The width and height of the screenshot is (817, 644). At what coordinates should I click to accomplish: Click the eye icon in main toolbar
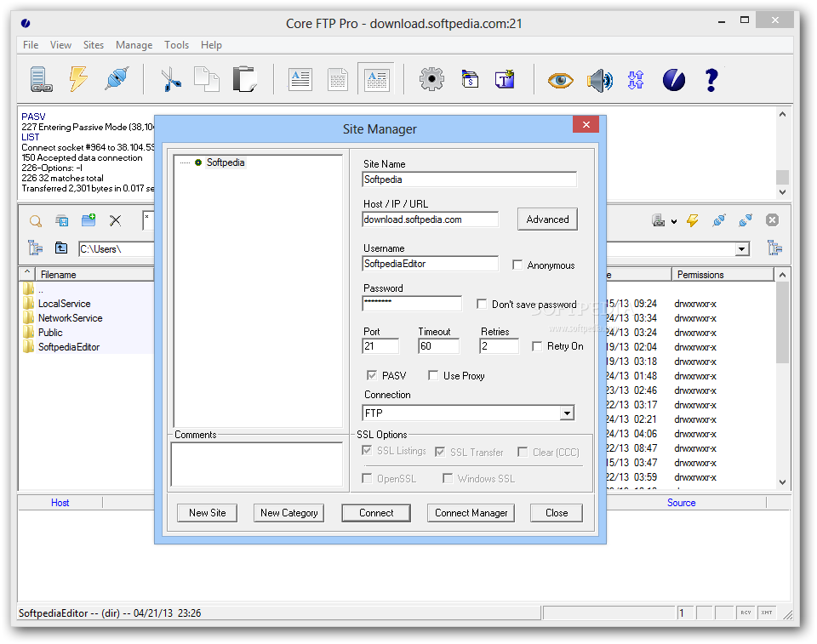[560, 80]
